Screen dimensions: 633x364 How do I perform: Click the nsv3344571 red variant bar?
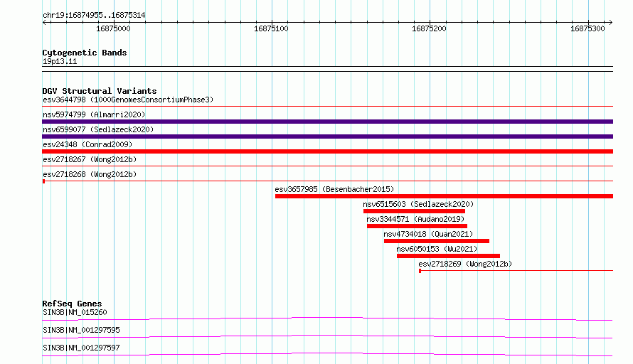(417, 226)
